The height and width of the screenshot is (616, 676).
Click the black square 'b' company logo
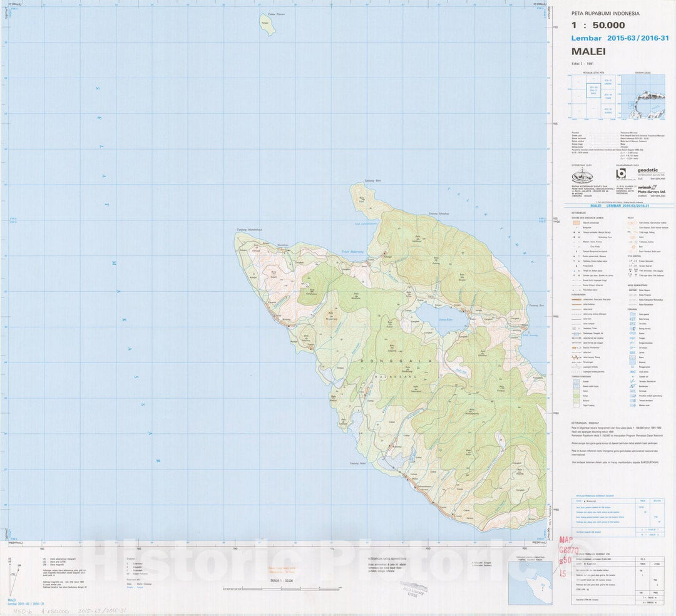tap(621, 175)
